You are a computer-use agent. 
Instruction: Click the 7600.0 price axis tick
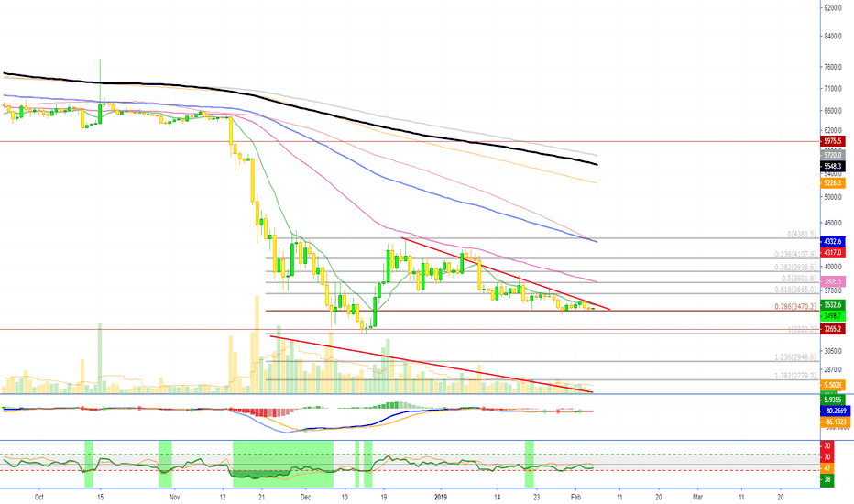pos(833,67)
